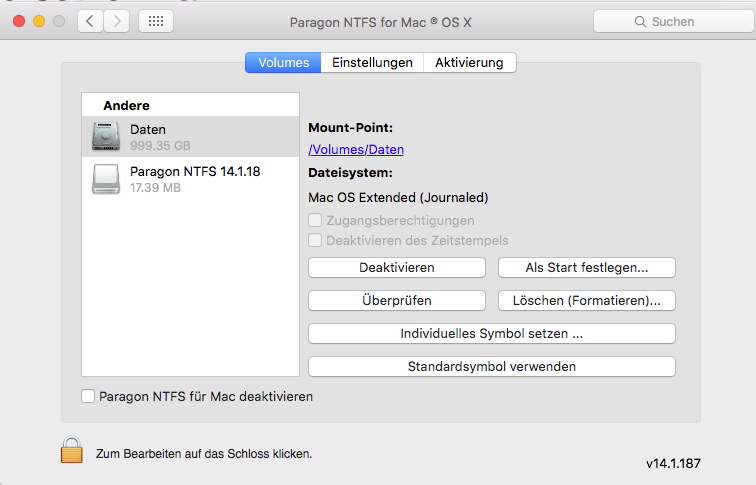Open the Einstellungen tab
This screenshot has width=756, height=485.
click(x=372, y=63)
